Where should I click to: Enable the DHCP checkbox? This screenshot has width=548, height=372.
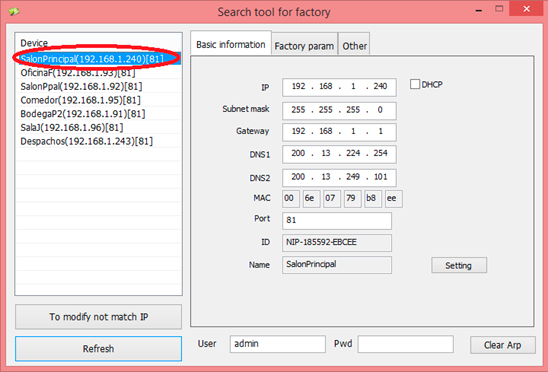[415, 84]
